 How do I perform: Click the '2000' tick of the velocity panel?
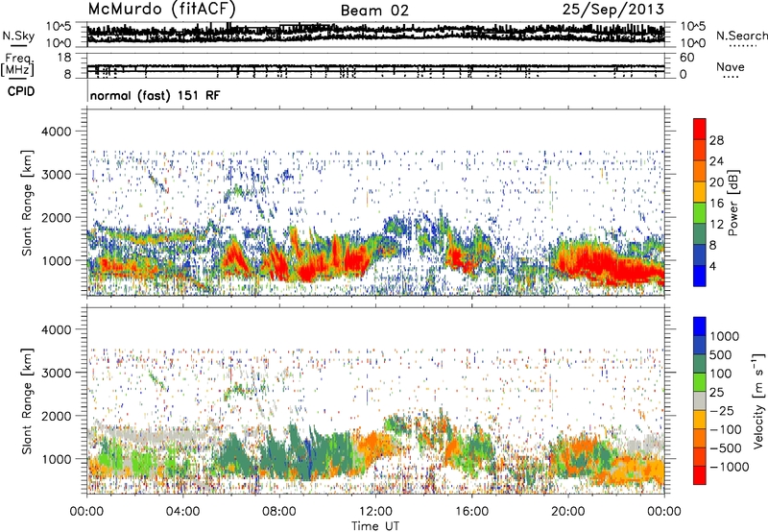(x=56, y=416)
